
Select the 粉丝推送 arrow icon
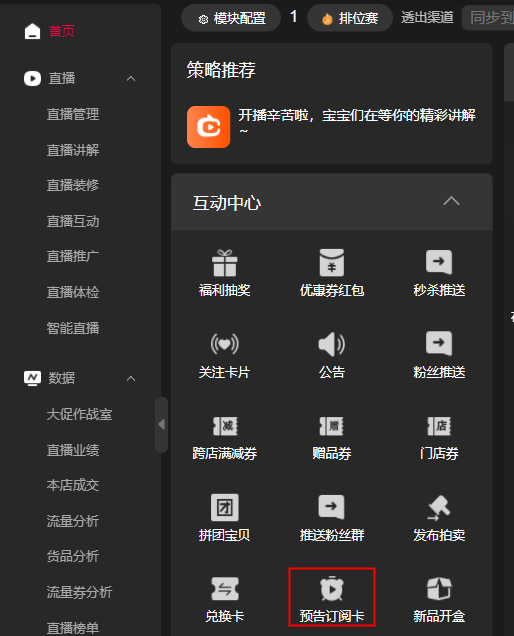tap(439, 344)
